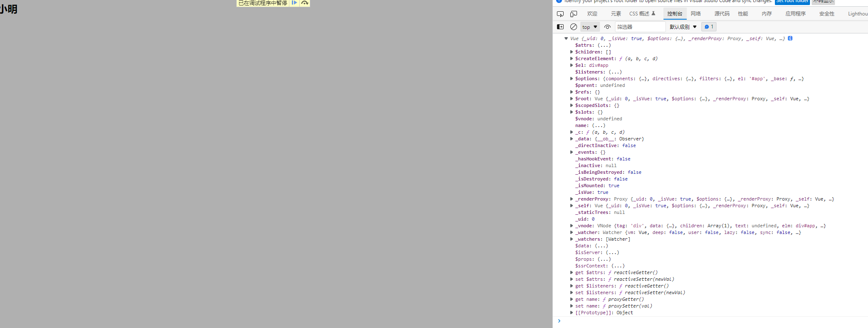Screen dimensions: 868x328
Task: Resume script execution in paused overlay
Action: (294, 3)
